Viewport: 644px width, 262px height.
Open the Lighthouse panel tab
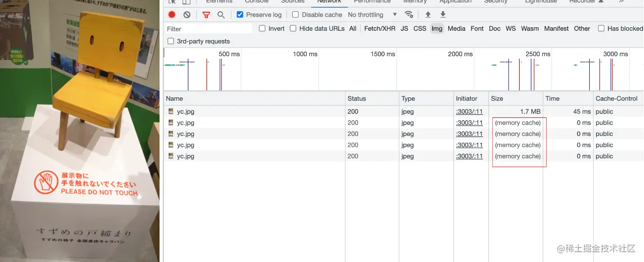pyautogui.click(x=541, y=2)
